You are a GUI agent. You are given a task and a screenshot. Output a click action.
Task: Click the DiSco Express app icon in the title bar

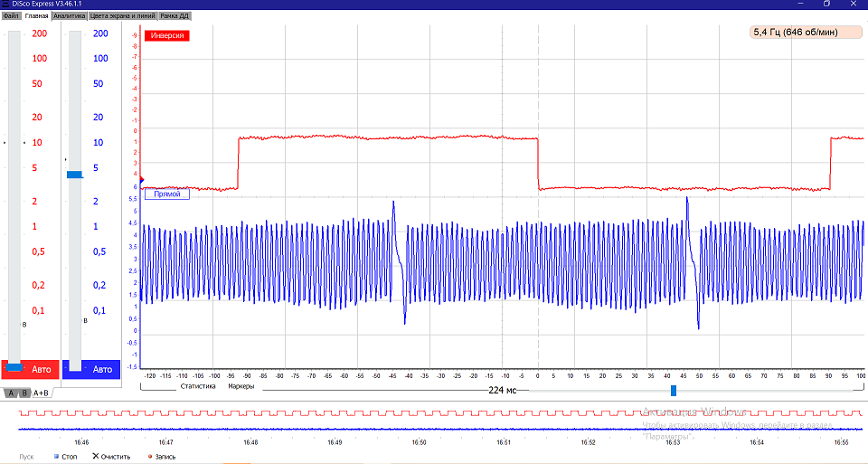point(5,4)
